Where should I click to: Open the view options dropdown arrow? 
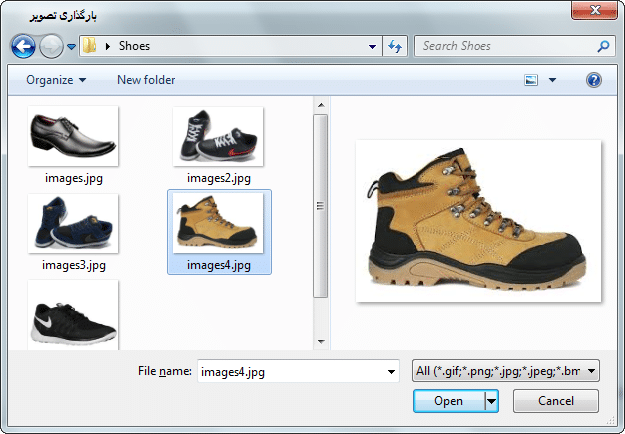pyautogui.click(x=552, y=80)
